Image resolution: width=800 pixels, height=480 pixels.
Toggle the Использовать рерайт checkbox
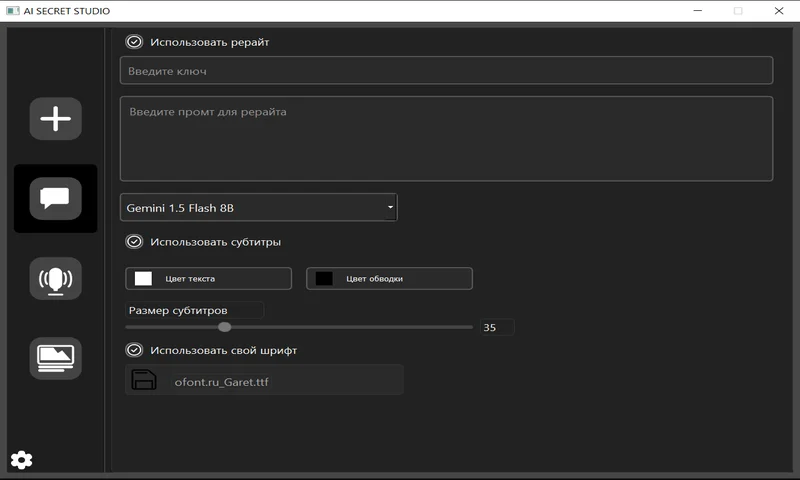pyautogui.click(x=134, y=42)
